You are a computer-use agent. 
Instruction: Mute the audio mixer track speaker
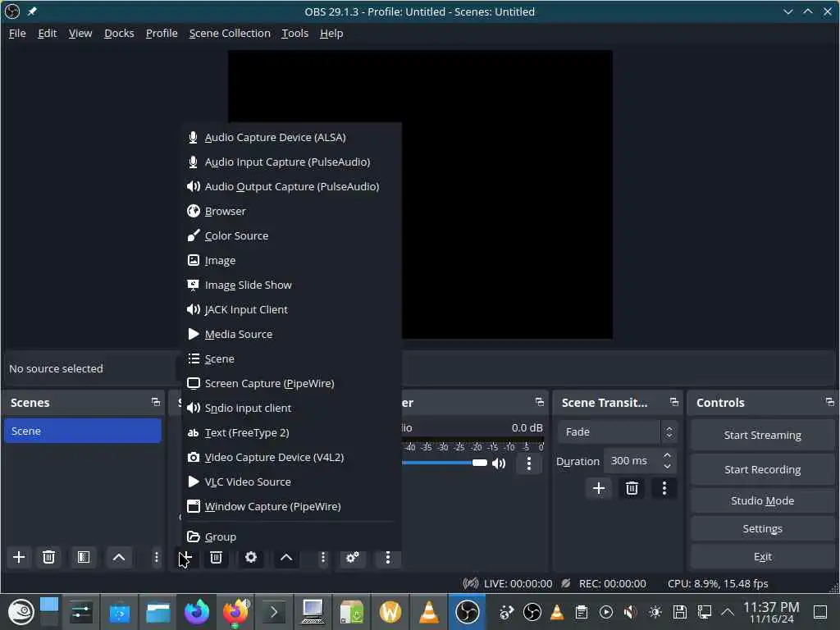click(x=499, y=463)
